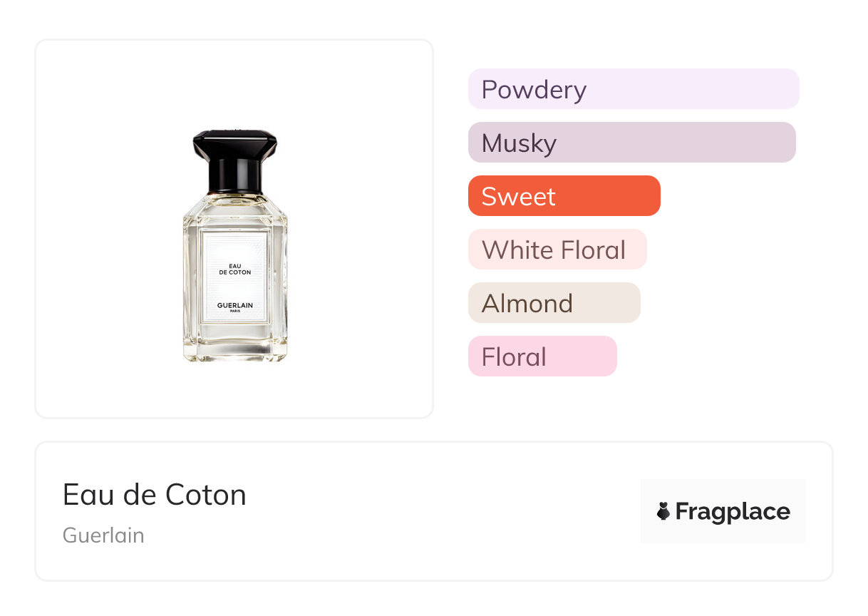Select the Powdery accord bar
This screenshot has width=868, height=616.
[633, 89]
